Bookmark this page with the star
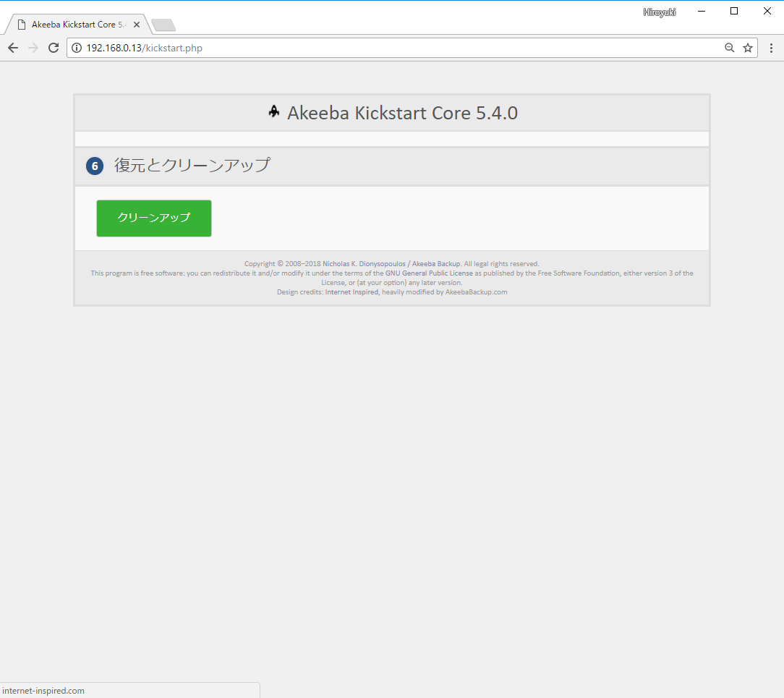This screenshot has height=698, width=784. (x=748, y=48)
